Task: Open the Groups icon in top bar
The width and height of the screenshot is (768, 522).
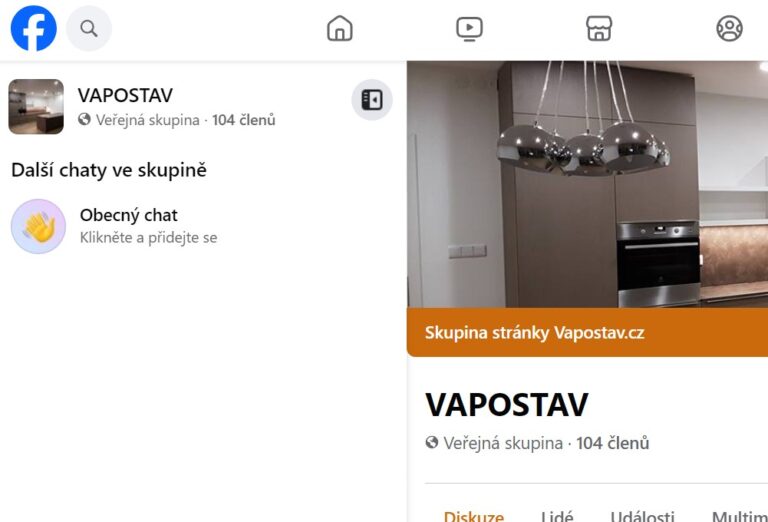Action: [729, 28]
